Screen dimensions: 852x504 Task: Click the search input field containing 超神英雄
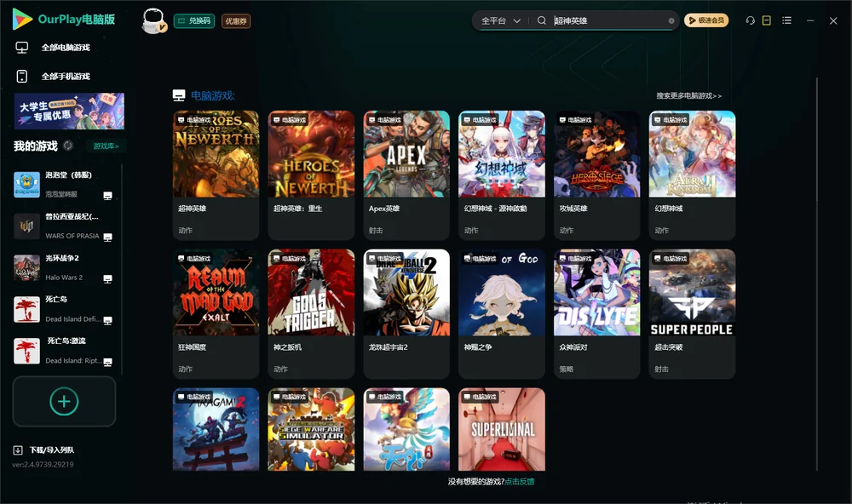608,20
